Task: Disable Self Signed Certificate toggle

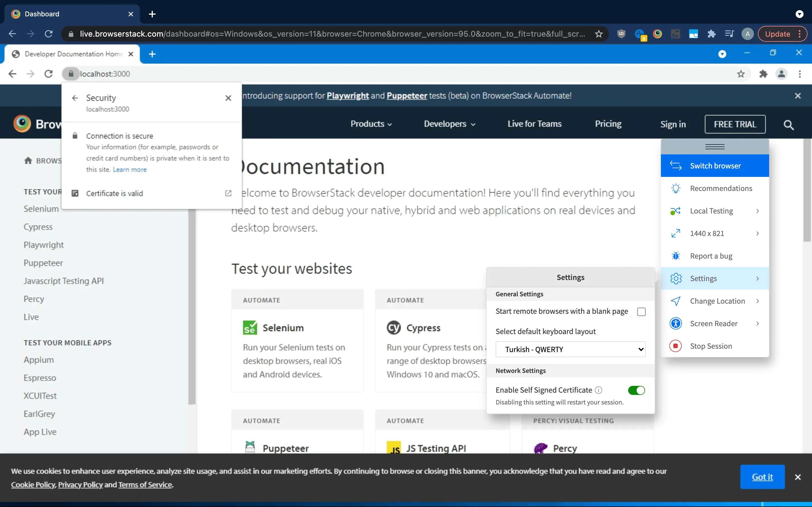Action: [x=636, y=390]
